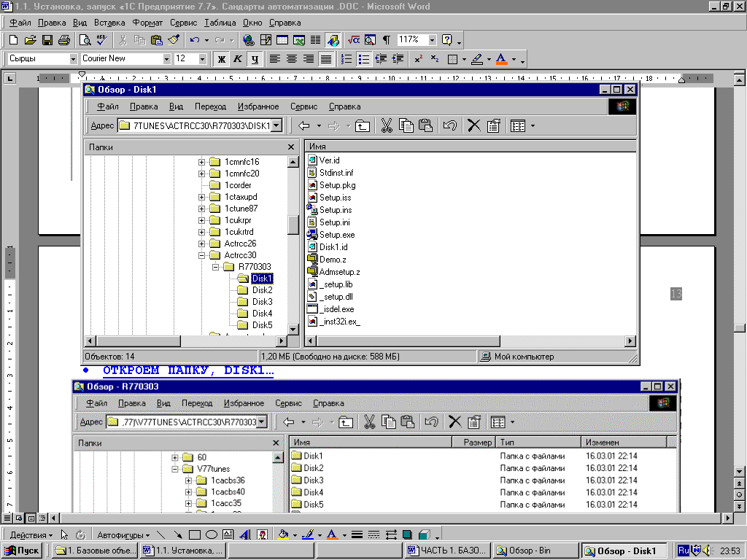
Task: Click the font color A button
Action: tap(501, 59)
